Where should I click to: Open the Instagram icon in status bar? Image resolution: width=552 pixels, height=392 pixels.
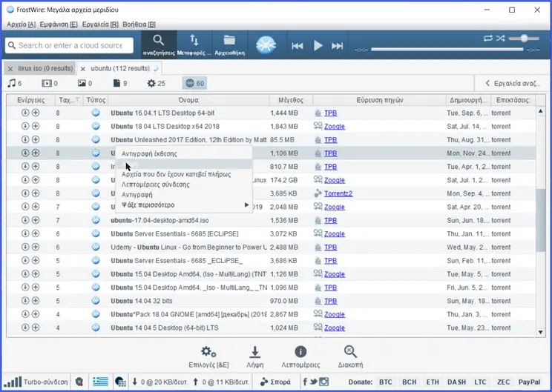(323, 382)
